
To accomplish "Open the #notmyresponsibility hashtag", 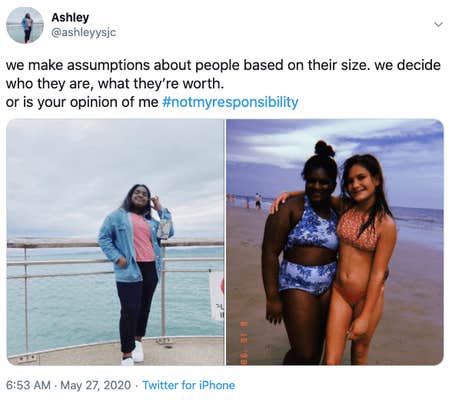I will tap(230, 102).
